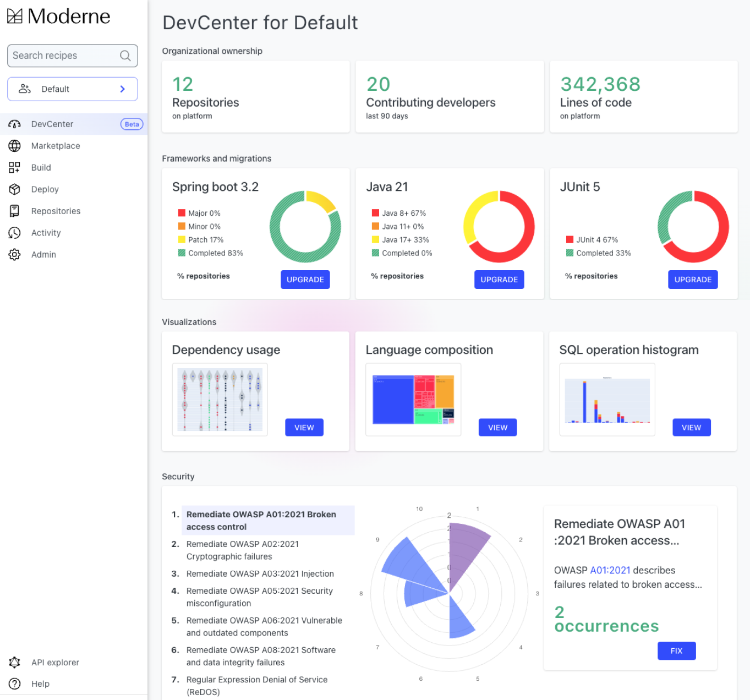This screenshot has height=700, width=750.
Task: Click UPGRADE on the Java 21 card
Action: [499, 280]
